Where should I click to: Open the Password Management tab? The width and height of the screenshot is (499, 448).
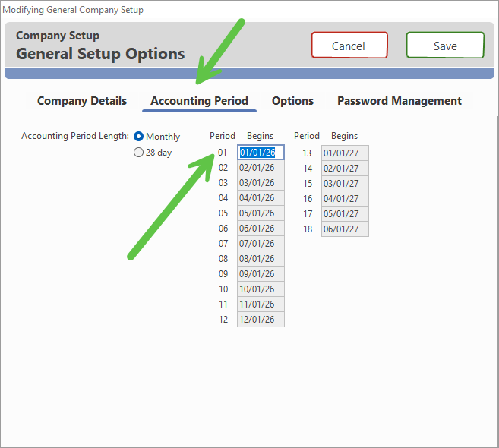point(399,101)
